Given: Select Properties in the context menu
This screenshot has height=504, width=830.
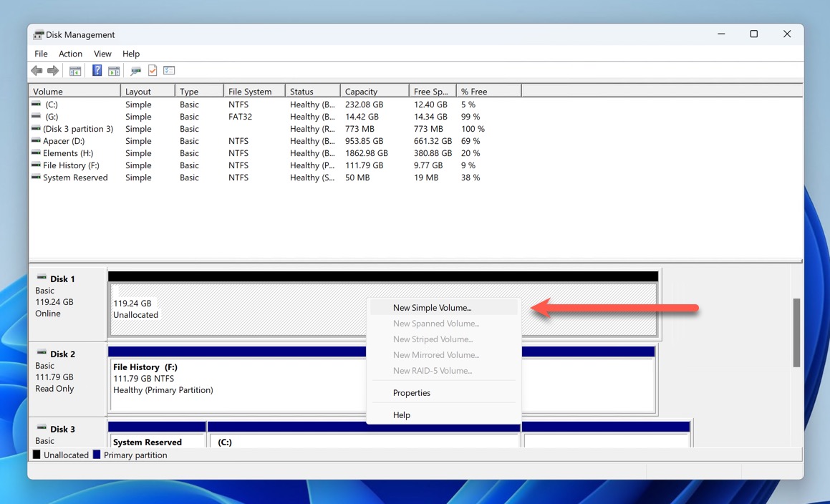Looking at the screenshot, I should [x=412, y=393].
